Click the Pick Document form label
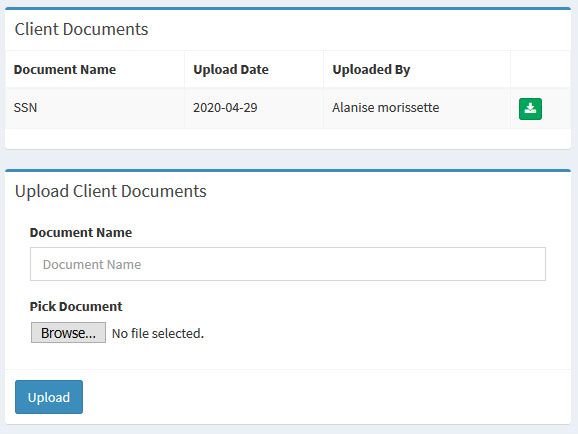 pos(76,306)
